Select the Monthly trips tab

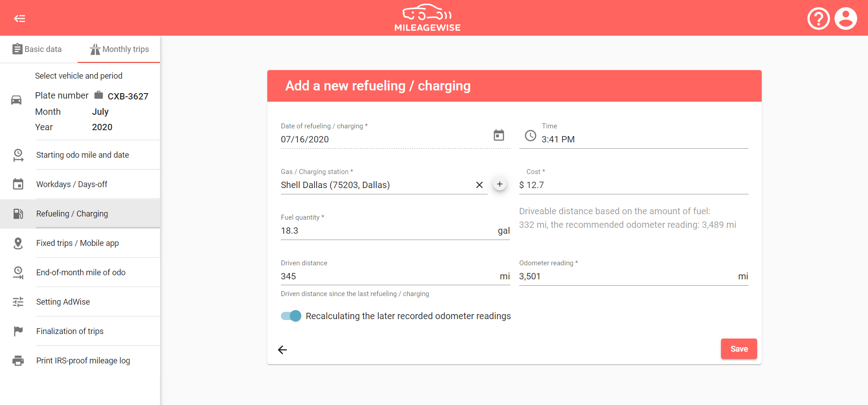tap(119, 49)
